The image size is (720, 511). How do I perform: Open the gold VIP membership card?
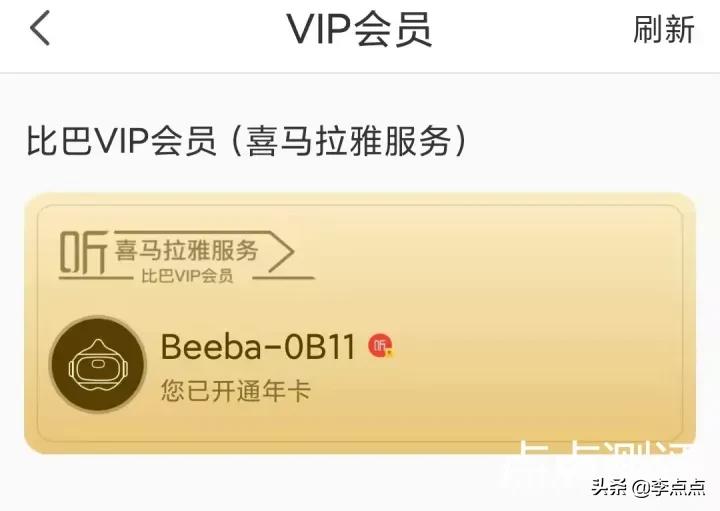pyautogui.click(x=360, y=323)
